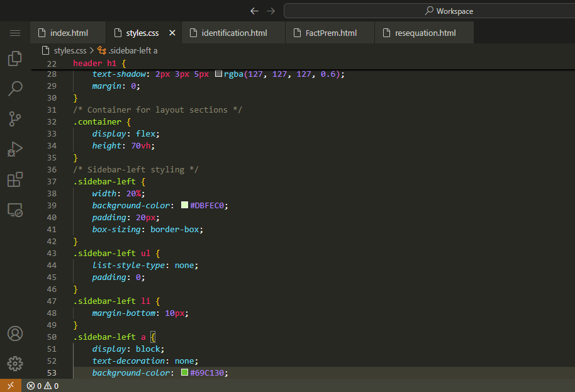575x392 pixels.
Task: Click the Go Back navigation arrow
Action: [x=254, y=11]
